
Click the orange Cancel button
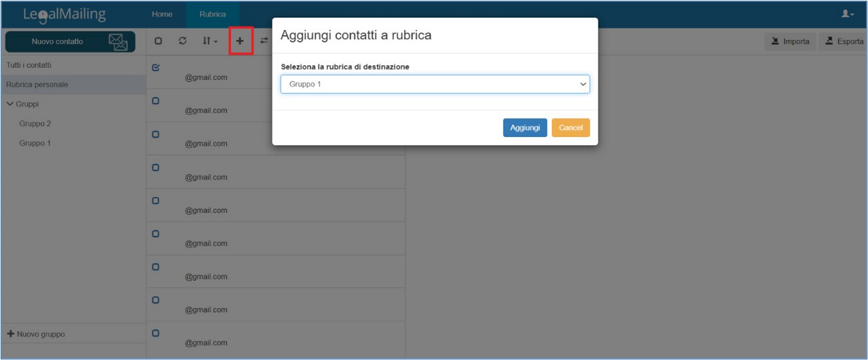tap(570, 128)
